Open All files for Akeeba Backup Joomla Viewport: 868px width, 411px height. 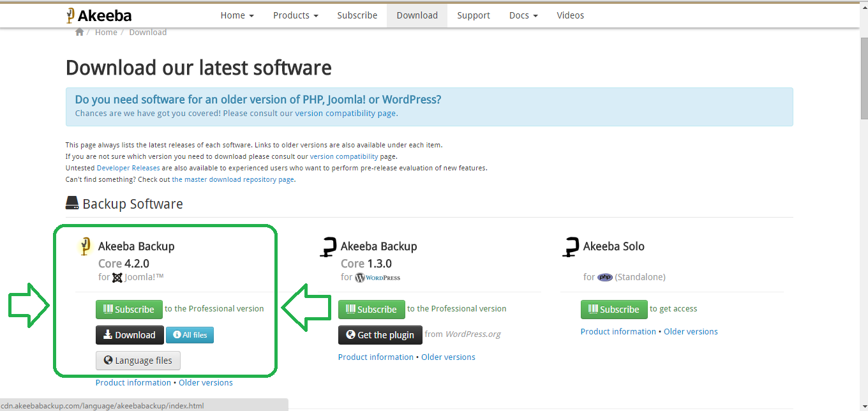click(x=190, y=335)
